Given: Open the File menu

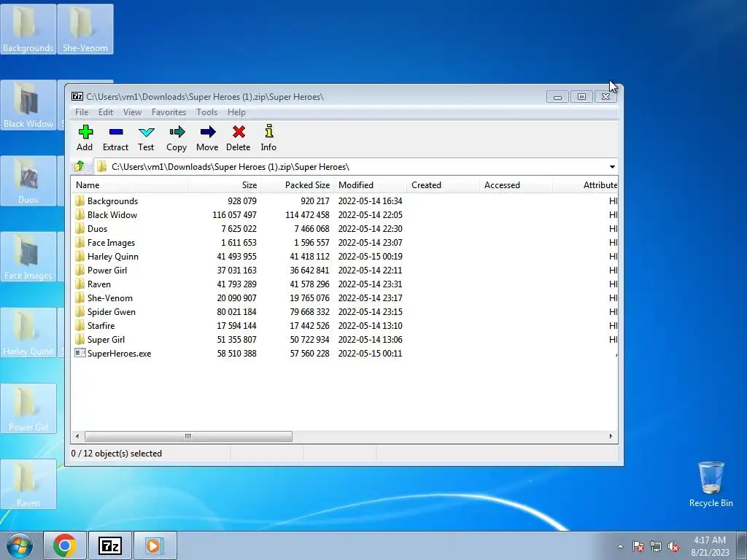Looking at the screenshot, I should (x=82, y=112).
